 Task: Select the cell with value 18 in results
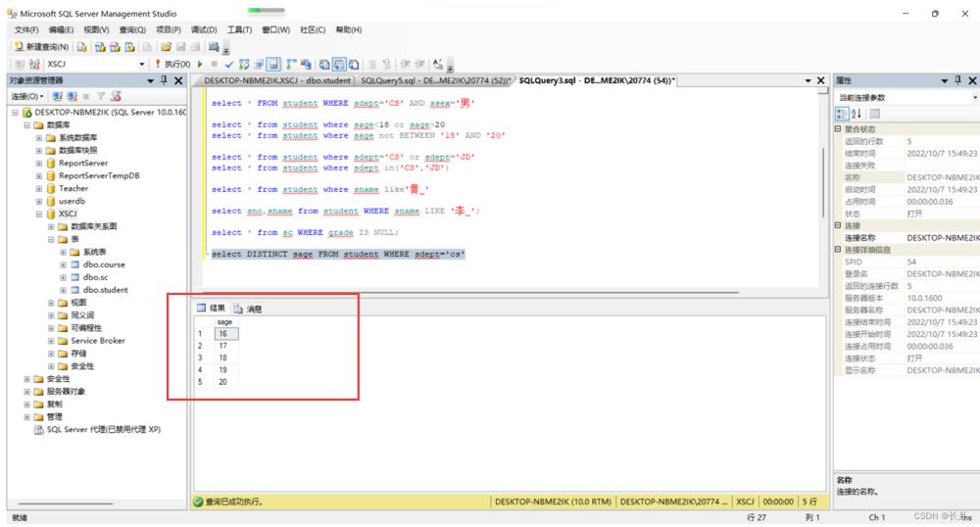click(224, 358)
